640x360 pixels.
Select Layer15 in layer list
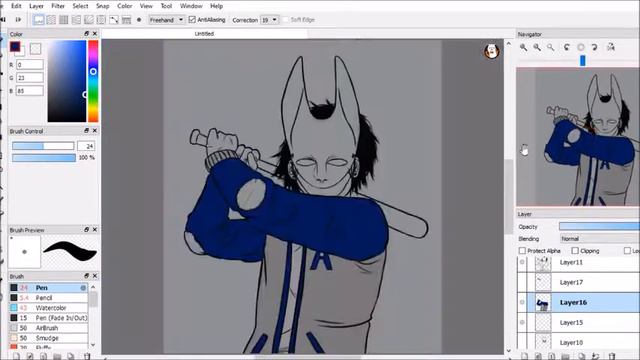[x=578, y=322]
